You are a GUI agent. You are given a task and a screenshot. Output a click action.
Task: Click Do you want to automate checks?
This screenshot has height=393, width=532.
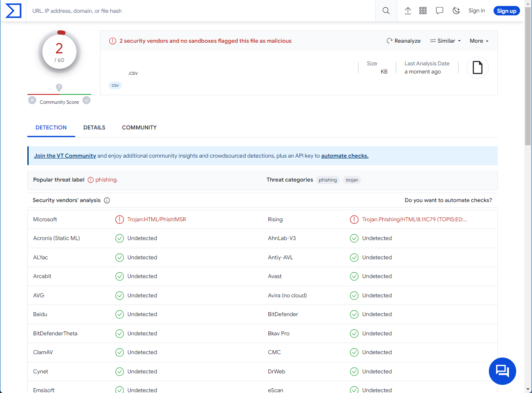click(x=448, y=200)
